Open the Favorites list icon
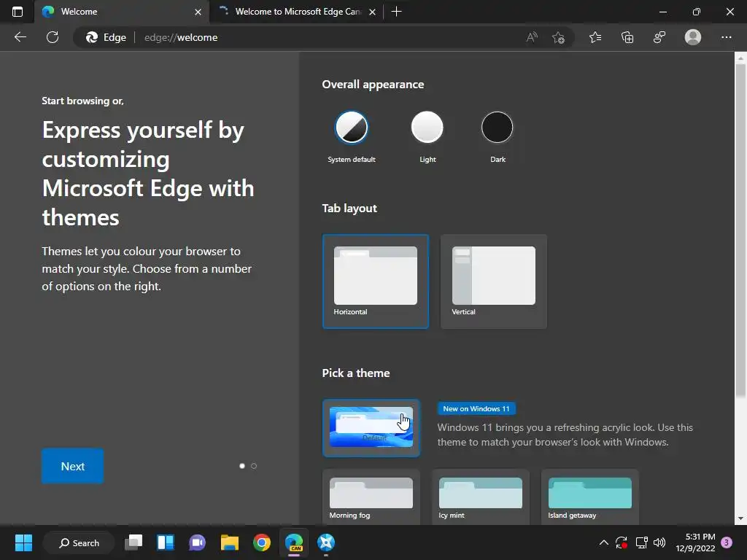The image size is (747, 560). click(595, 37)
